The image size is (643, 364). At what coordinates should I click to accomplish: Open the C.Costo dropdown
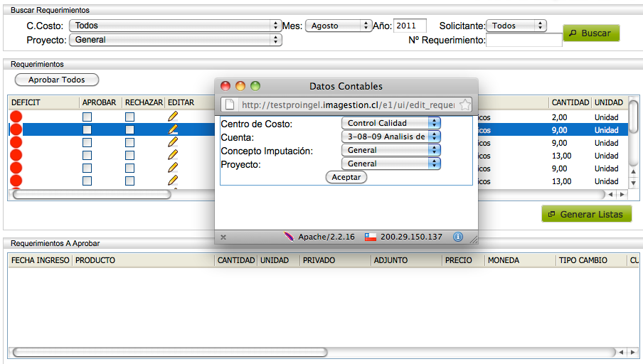pyautogui.click(x=176, y=26)
